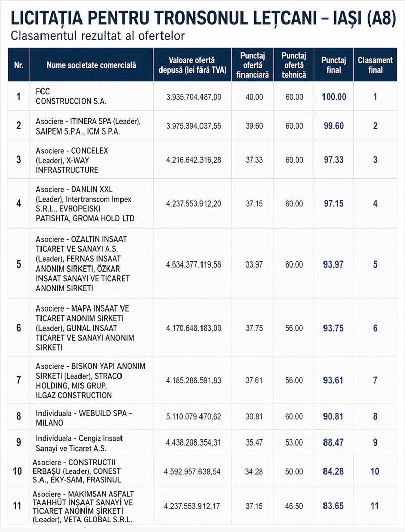Image resolution: width=405 pixels, height=532 pixels.
Task: Select the 3.935.704.487,00 offer value cell
Action: (193, 97)
